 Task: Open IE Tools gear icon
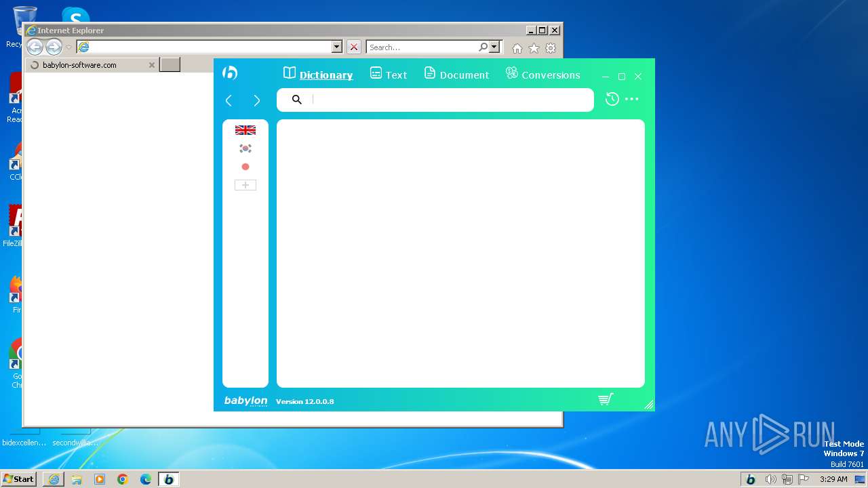551,48
